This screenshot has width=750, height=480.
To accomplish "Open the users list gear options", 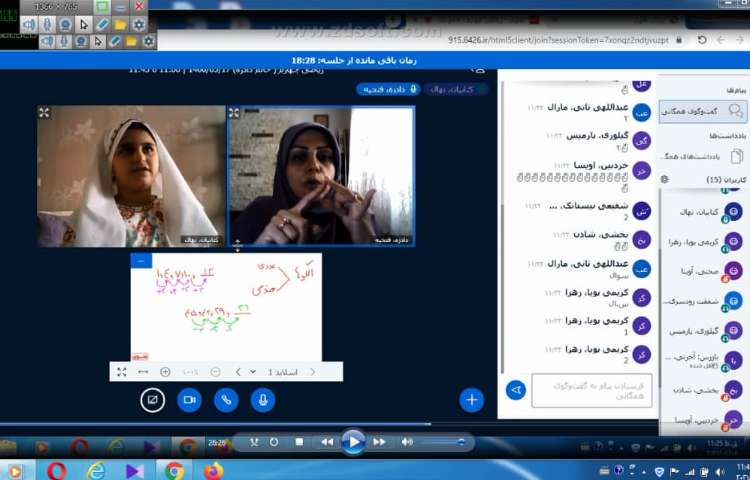I will point(664,180).
